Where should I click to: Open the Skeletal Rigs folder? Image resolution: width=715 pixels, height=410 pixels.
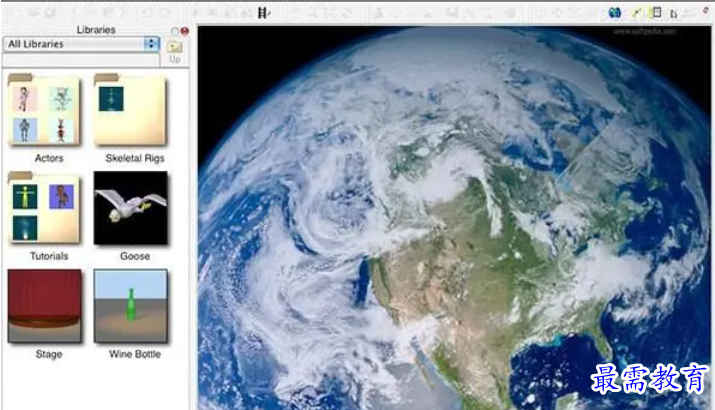coord(130,110)
